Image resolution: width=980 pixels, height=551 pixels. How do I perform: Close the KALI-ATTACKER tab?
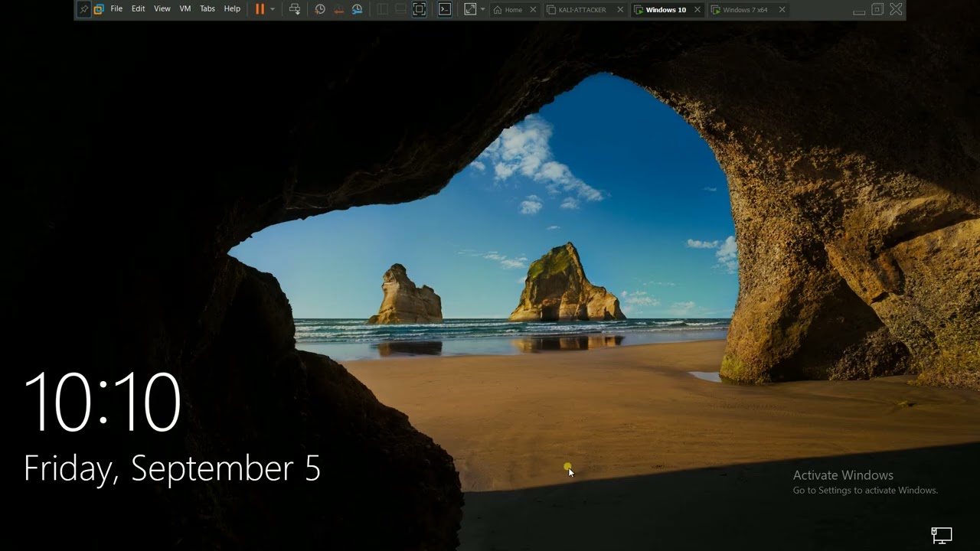620,10
